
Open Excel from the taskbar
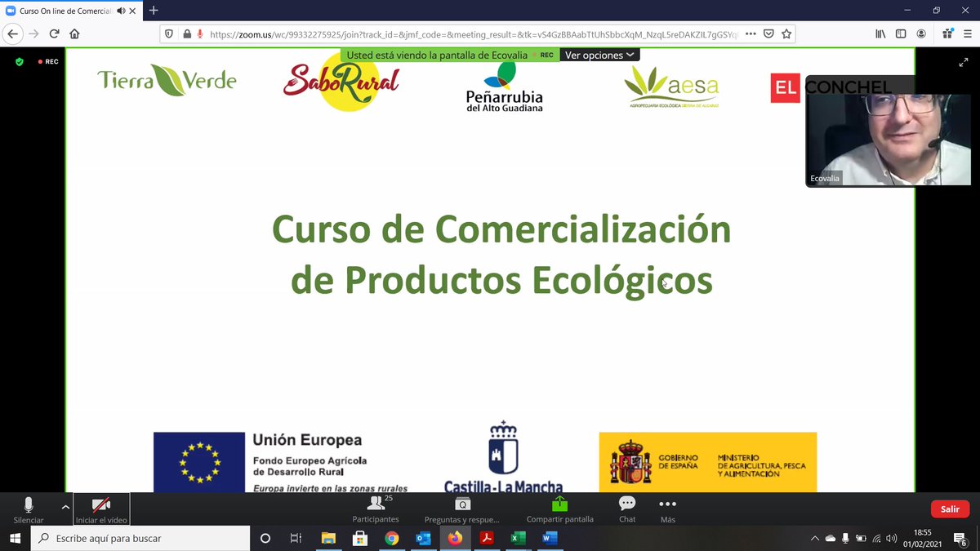coord(518,538)
